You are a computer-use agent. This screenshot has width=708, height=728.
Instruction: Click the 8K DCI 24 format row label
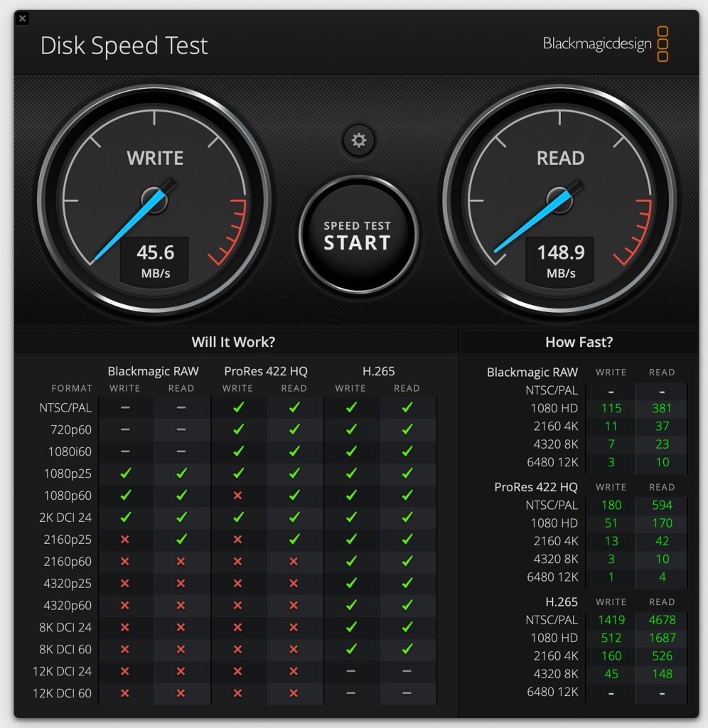65,627
